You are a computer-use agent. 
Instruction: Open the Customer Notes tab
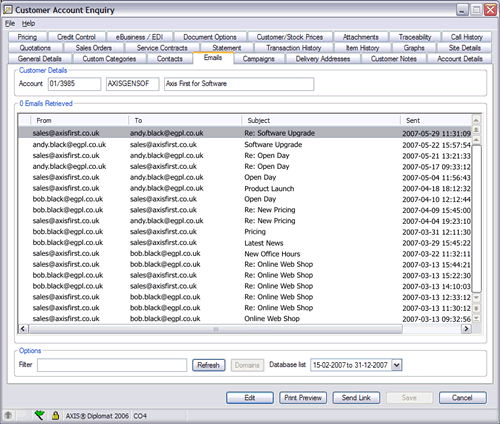(394, 59)
